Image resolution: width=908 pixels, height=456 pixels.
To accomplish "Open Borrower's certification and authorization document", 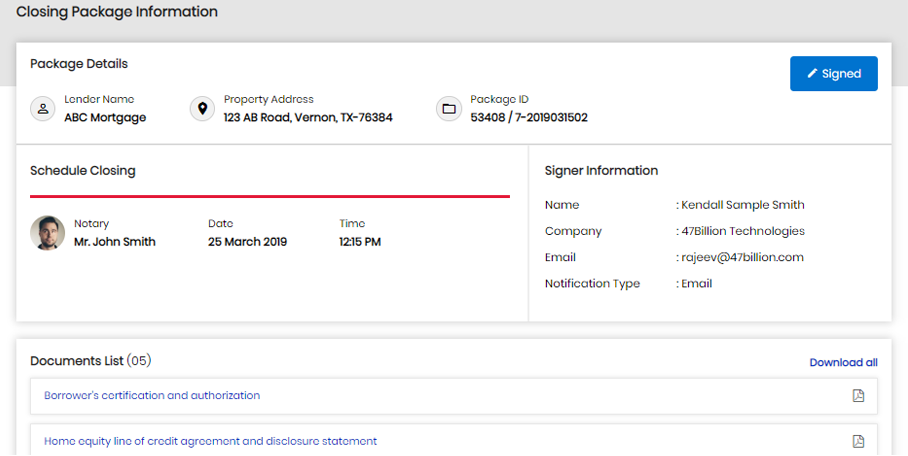I will [152, 395].
